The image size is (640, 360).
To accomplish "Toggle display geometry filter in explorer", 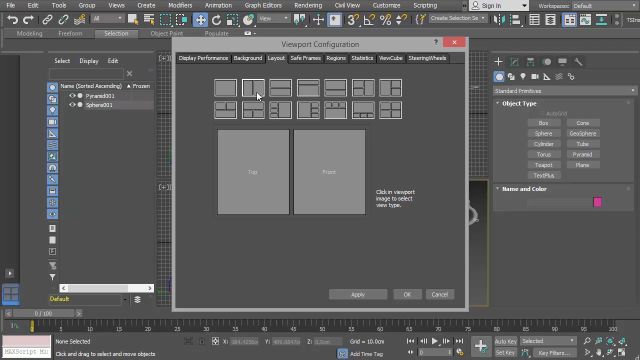I will click(x=52, y=87).
